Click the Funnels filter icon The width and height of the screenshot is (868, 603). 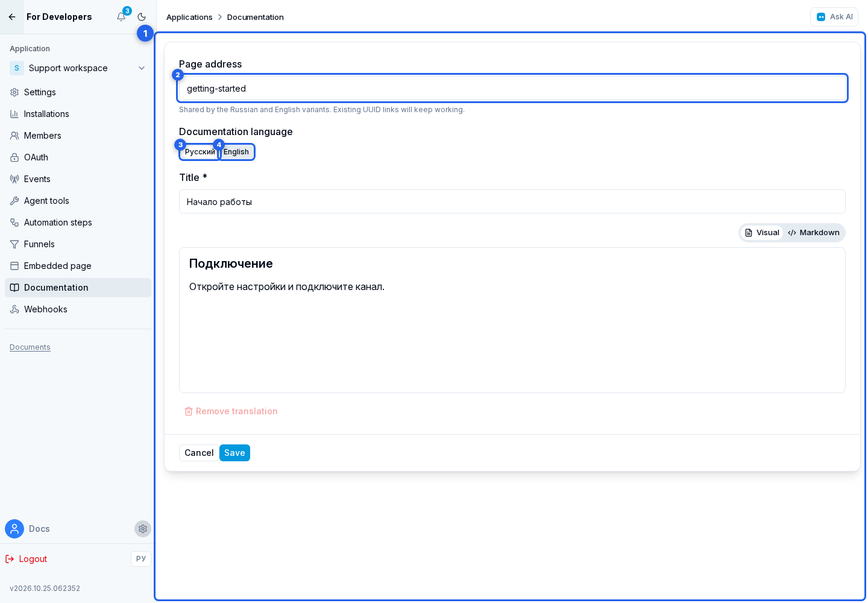point(14,244)
